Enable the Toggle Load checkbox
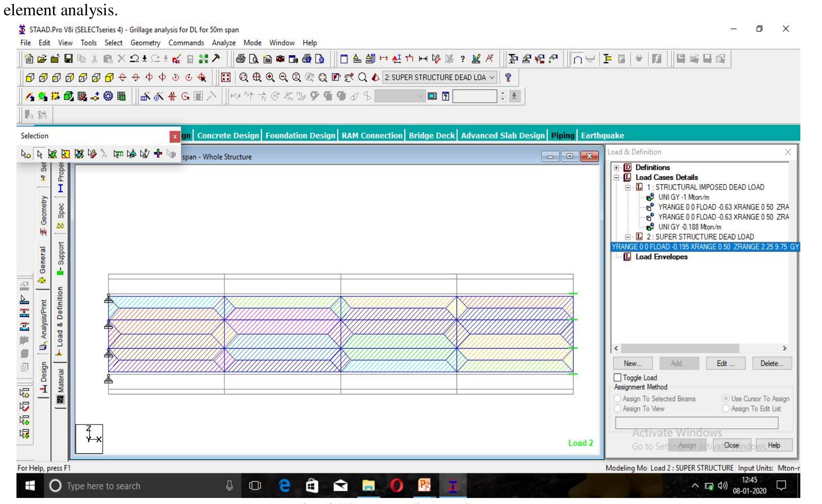The height and width of the screenshot is (504, 822). pos(617,377)
